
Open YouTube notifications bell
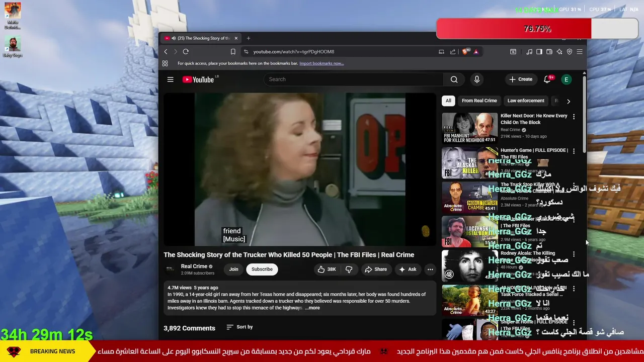(x=547, y=79)
